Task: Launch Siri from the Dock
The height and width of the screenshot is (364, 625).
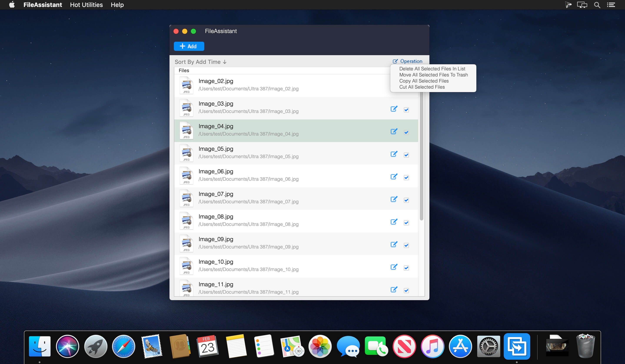Action: pyautogui.click(x=67, y=346)
